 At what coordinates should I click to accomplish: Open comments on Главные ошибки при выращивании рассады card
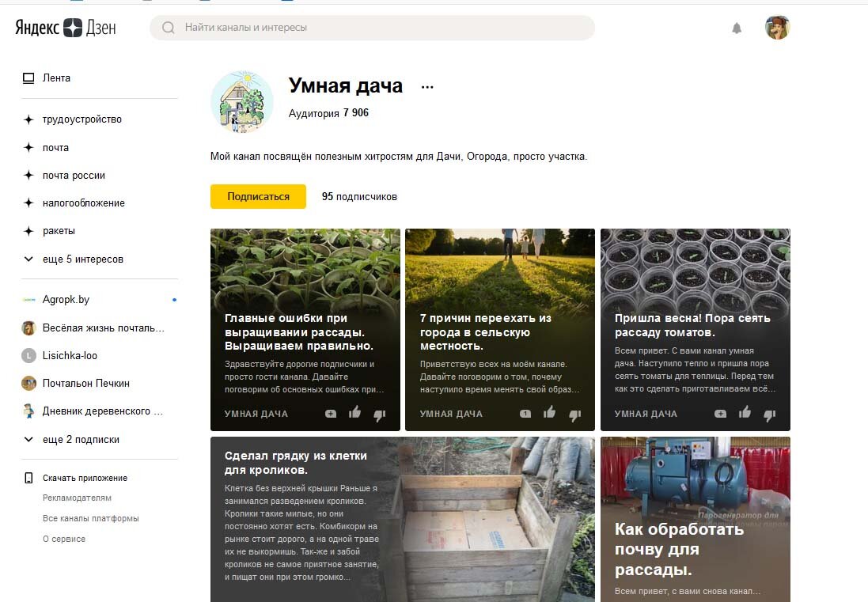331,413
